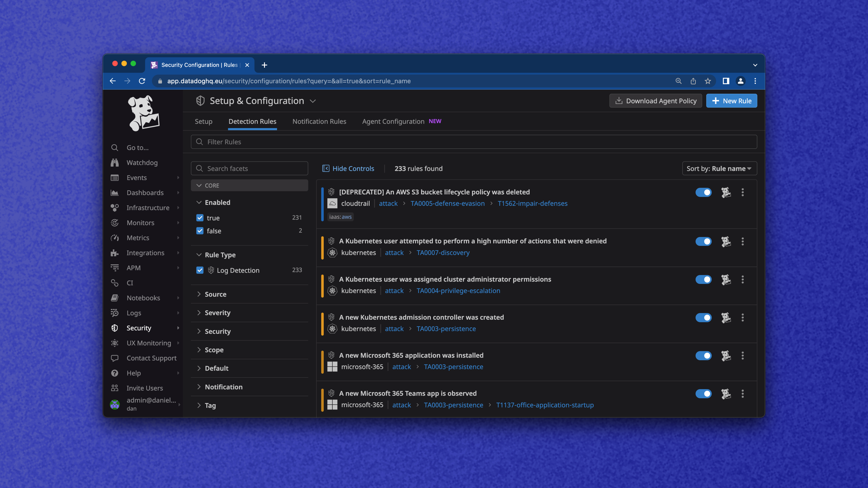
Task: Switch to the Notification Rules tab
Action: pos(319,122)
